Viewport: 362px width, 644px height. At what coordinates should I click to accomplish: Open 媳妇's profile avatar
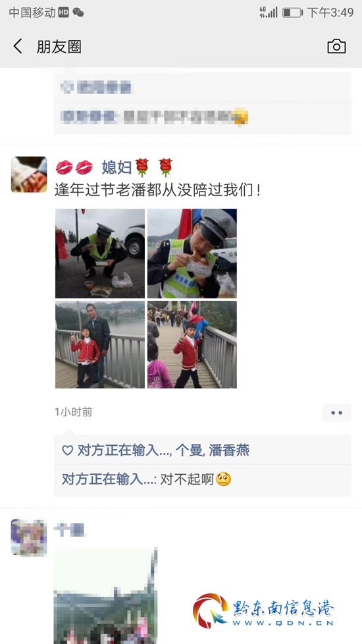29,174
